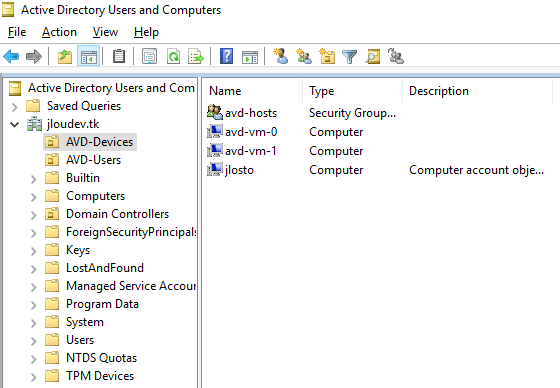Viewport: 560px width, 388px height.
Task: Click the Saved Queries folder icon
Action: pos(33,106)
